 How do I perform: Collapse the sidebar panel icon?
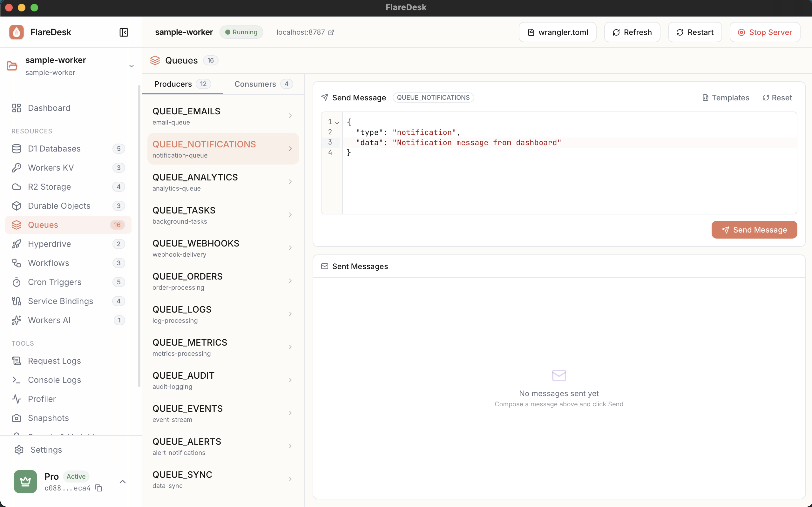pos(124,32)
